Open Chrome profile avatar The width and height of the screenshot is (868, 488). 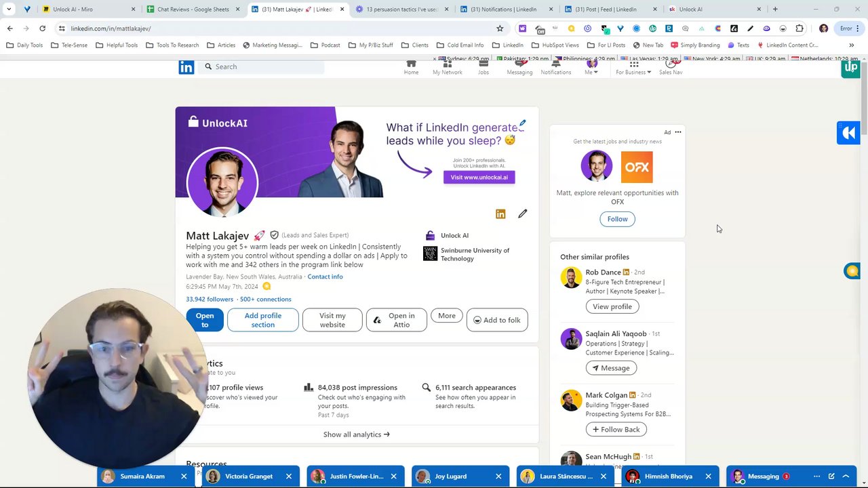[x=823, y=28]
